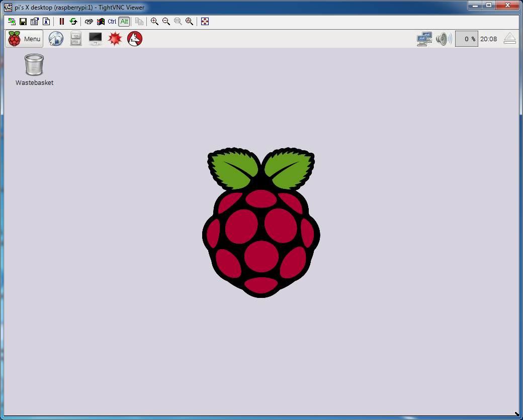Close the TightVNC Viewer window

(507, 6)
